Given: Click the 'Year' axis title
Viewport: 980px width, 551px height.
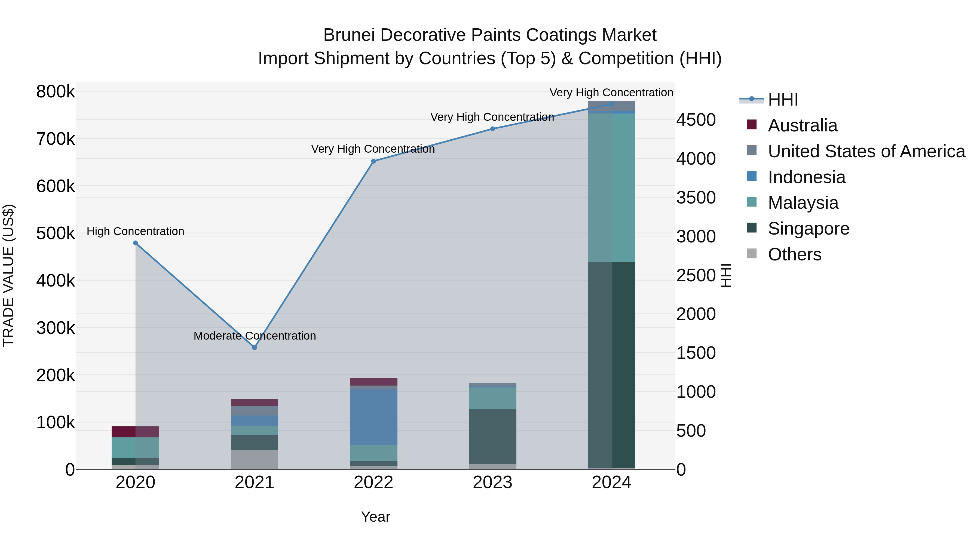Looking at the screenshot, I should pos(375,517).
